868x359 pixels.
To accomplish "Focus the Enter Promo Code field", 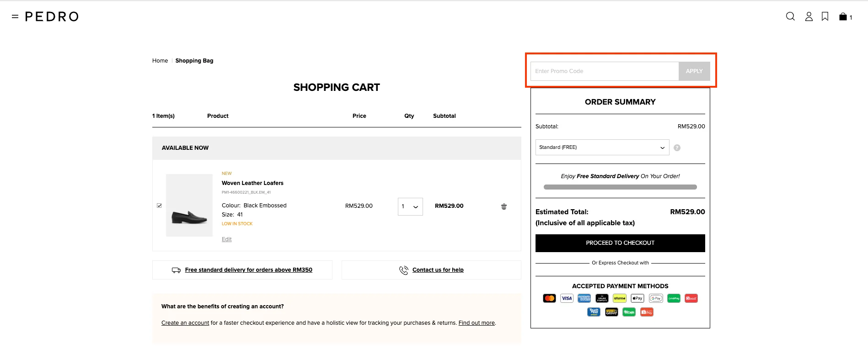I will pos(605,71).
